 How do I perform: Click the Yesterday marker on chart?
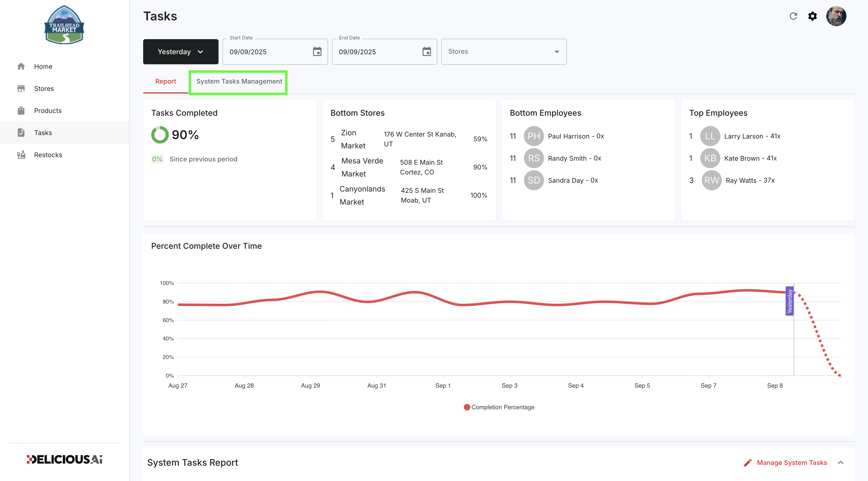pyautogui.click(x=789, y=301)
